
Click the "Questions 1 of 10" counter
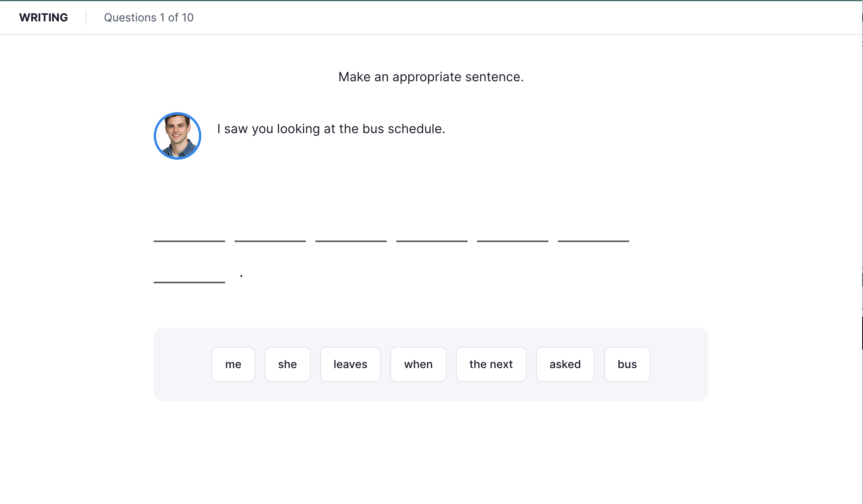click(x=149, y=17)
